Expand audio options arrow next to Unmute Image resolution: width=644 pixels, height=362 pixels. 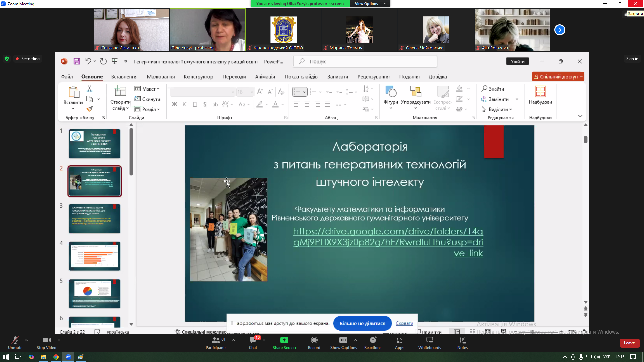(x=26, y=340)
